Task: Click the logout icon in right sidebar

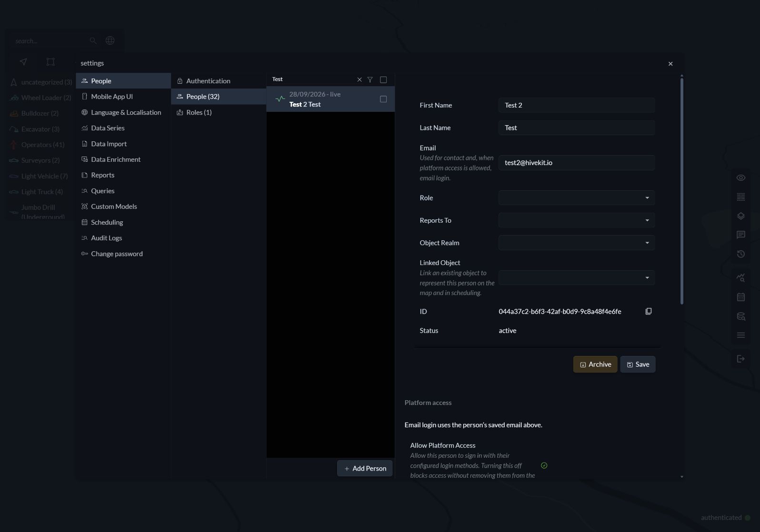Action: pos(741,359)
